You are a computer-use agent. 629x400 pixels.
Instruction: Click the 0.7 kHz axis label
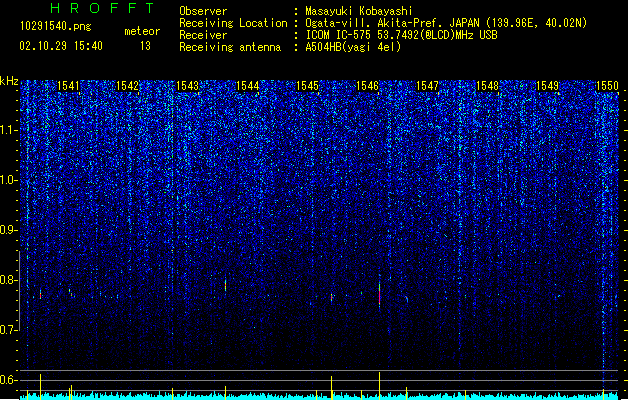9,330
